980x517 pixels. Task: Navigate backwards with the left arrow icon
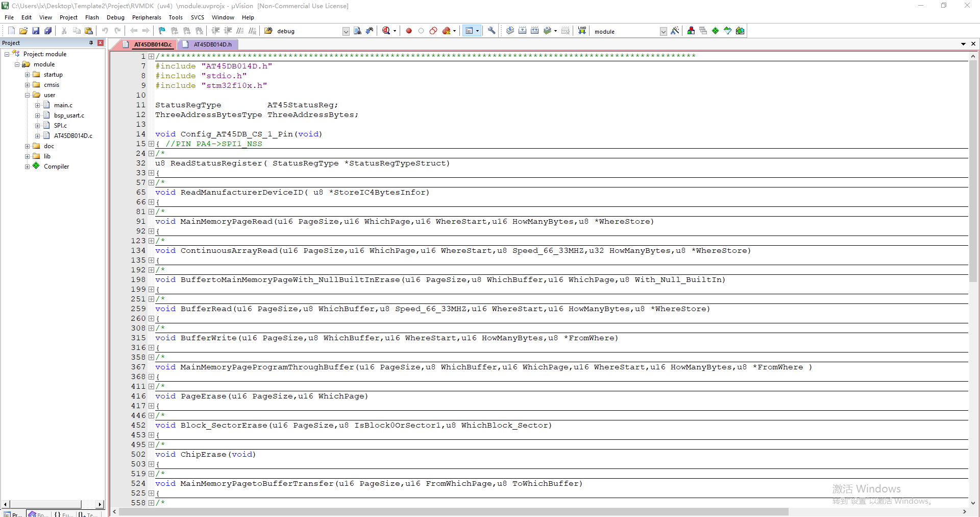coord(134,31)
